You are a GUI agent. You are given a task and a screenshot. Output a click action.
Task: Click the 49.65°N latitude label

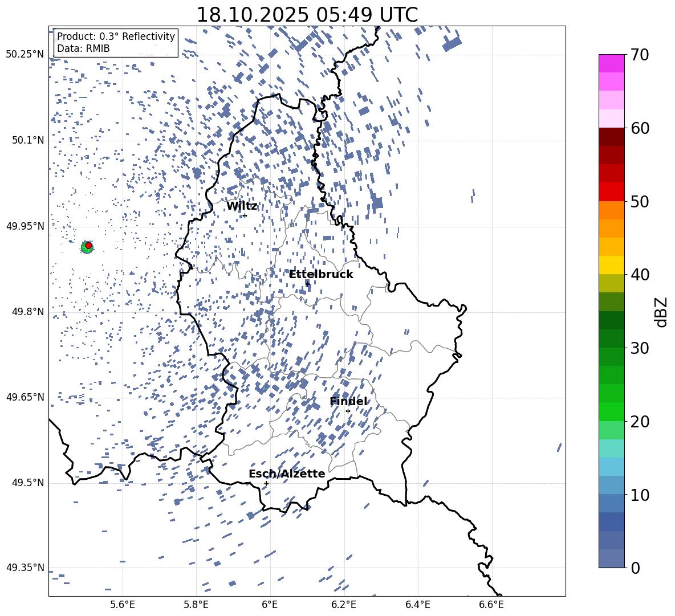tap(25, 397)
